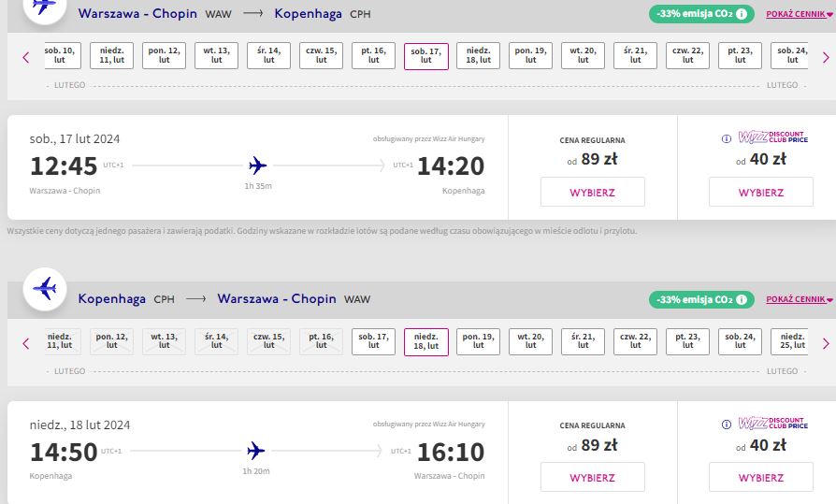Choose Wizz Club price 40 zł for return flight
The height and width of the screenshot is (504, 836).
pyautogui.click(x=761, y=477)
